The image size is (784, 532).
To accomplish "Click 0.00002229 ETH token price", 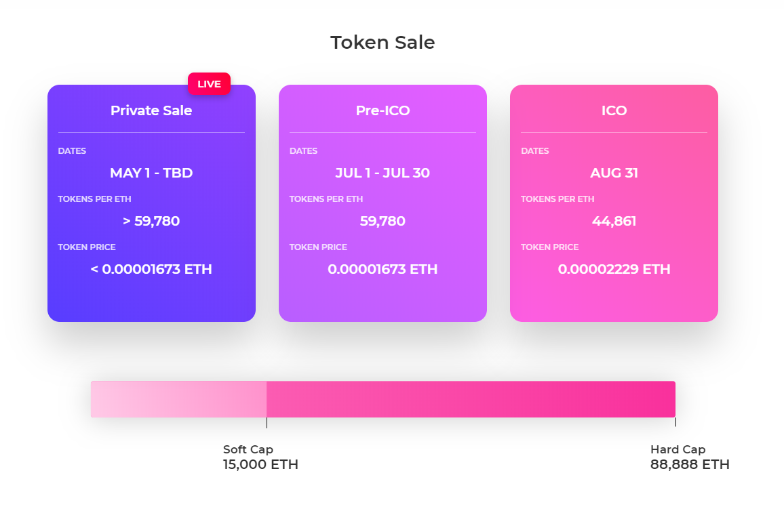I will [614, 269].
